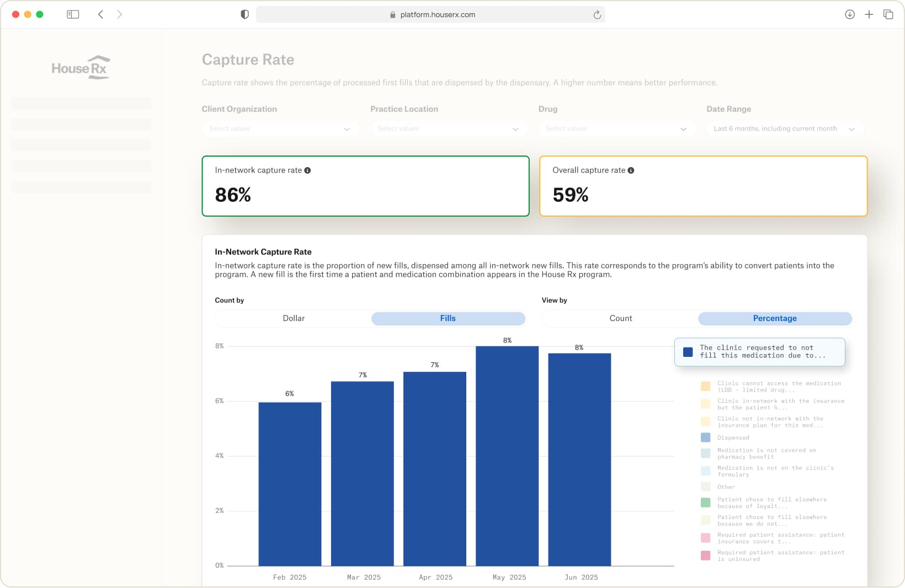Open the browser downloads icon
Viewport: 905px width, 588px height.
pos(849,14)
